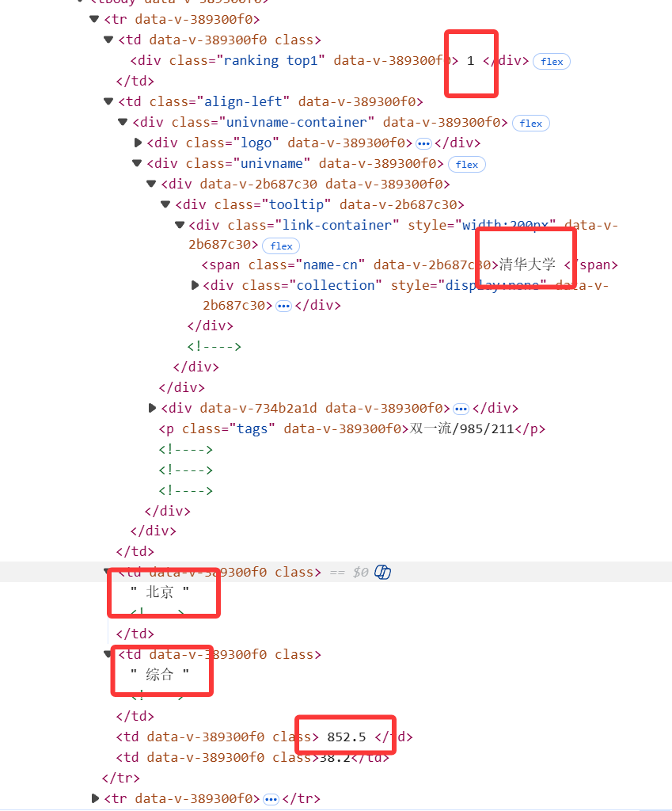Click the 双一流/985/211 tag text
Screen dimensions: 672x811
tap(461, 428)
